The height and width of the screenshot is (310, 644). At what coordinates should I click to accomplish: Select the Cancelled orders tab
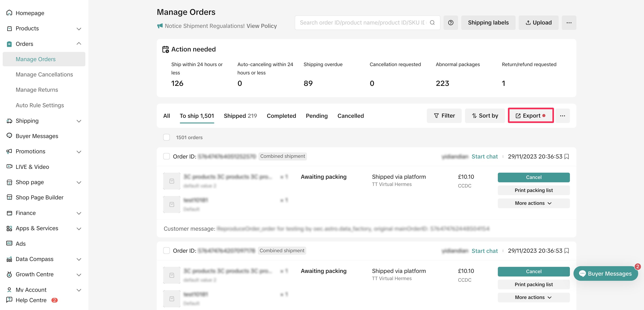[350, 116]
